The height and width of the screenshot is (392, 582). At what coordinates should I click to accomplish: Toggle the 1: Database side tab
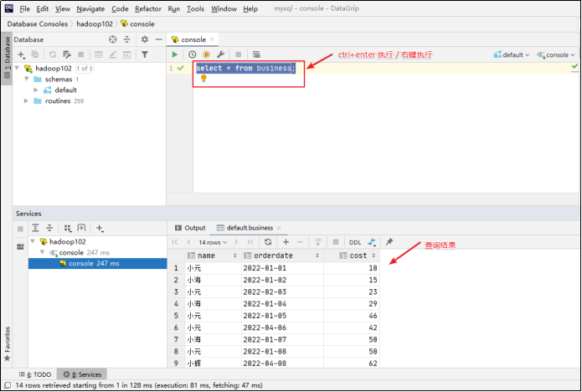[x=7, y=57]
